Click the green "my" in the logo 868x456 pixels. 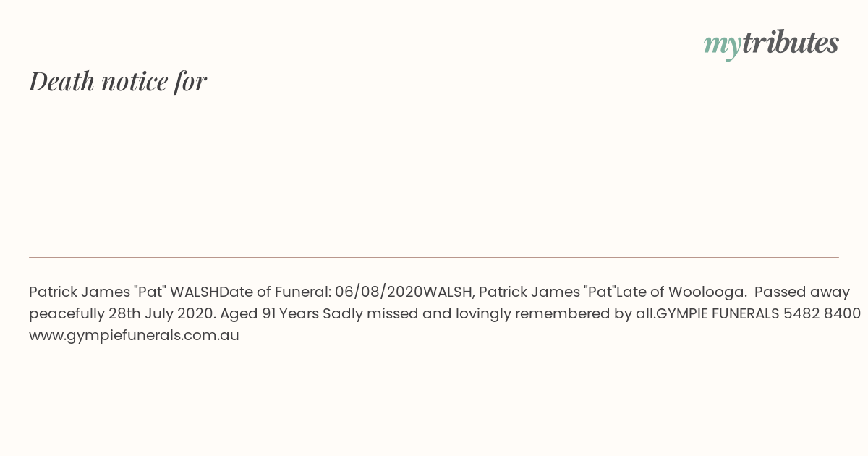click(722, 44)
